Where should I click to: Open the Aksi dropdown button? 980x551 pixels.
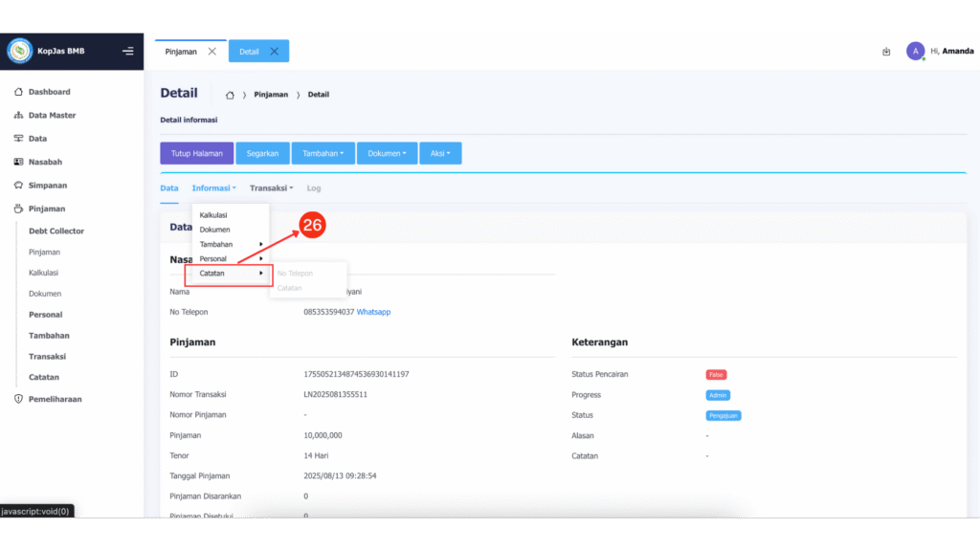(440, 153)
